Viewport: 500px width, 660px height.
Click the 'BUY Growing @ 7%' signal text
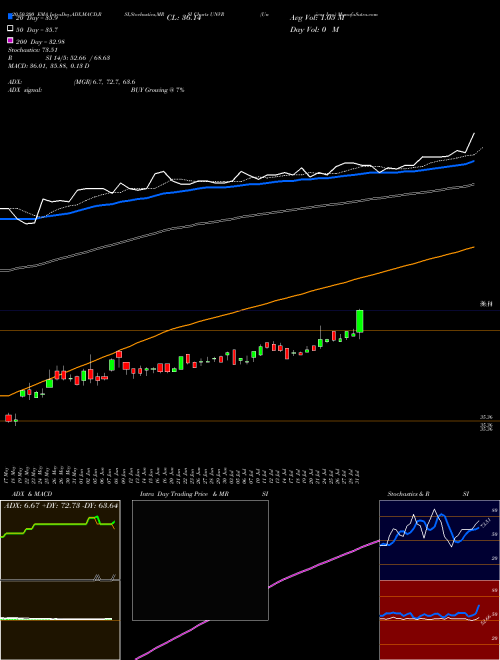[x=157, y=90]
